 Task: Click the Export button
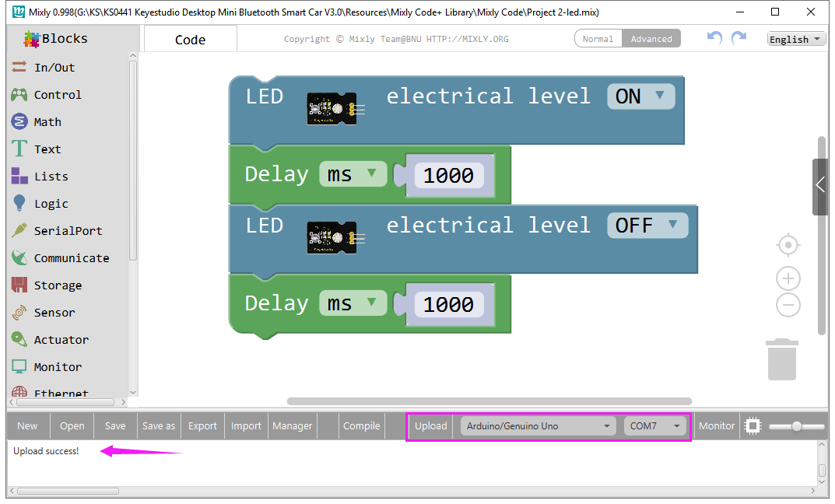[x=202, y=425]
